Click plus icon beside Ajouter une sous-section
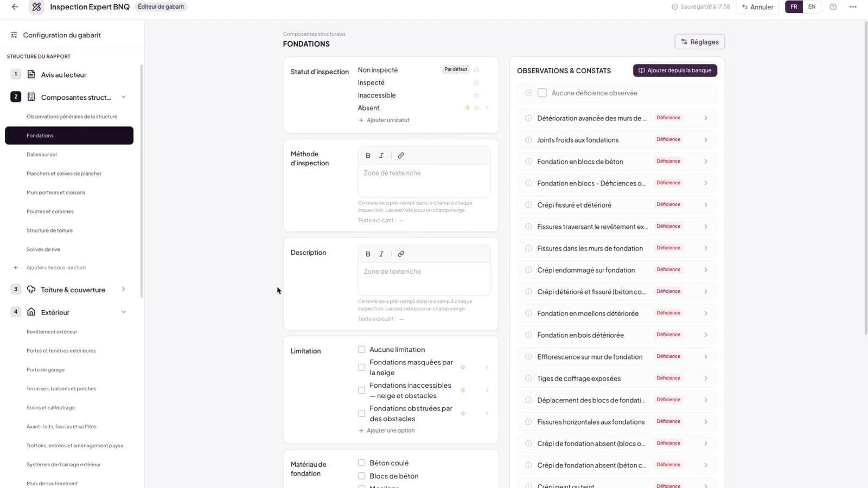The height and width of the screenshot is (488, 868). 16,267
